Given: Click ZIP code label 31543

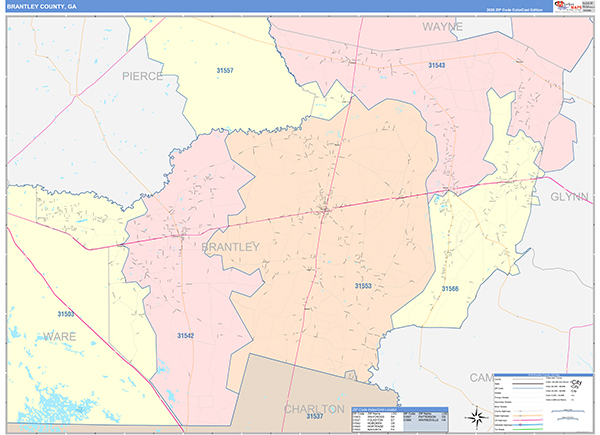Looking at the screenshot, I should (x=436, y=65).
